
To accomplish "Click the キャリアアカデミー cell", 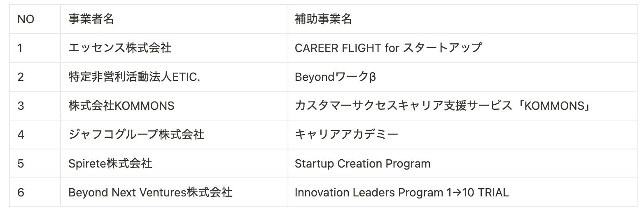I will tap(346, 135).
